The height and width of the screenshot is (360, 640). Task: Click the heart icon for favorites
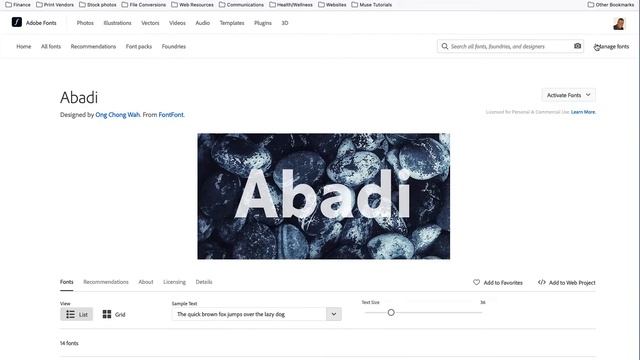(x=476, y=282)
